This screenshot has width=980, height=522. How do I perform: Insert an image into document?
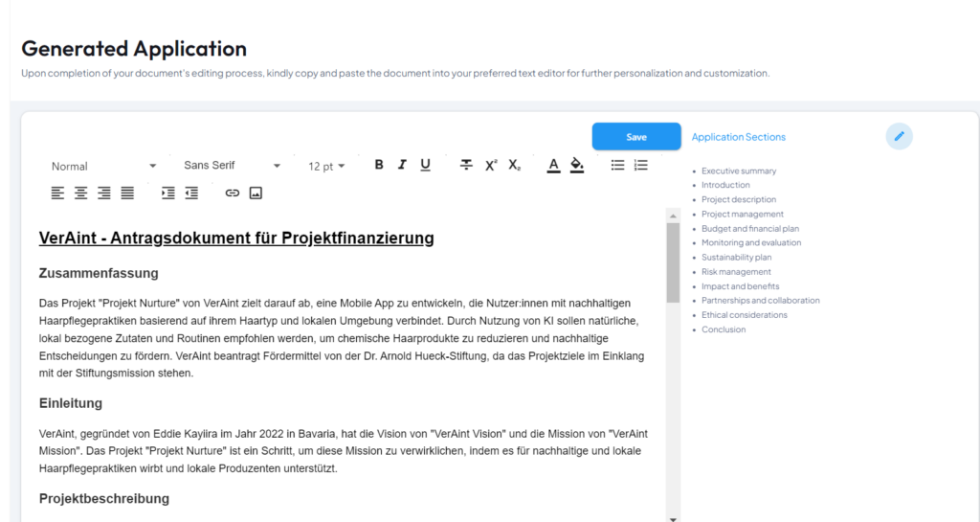(x=256, y=193)
